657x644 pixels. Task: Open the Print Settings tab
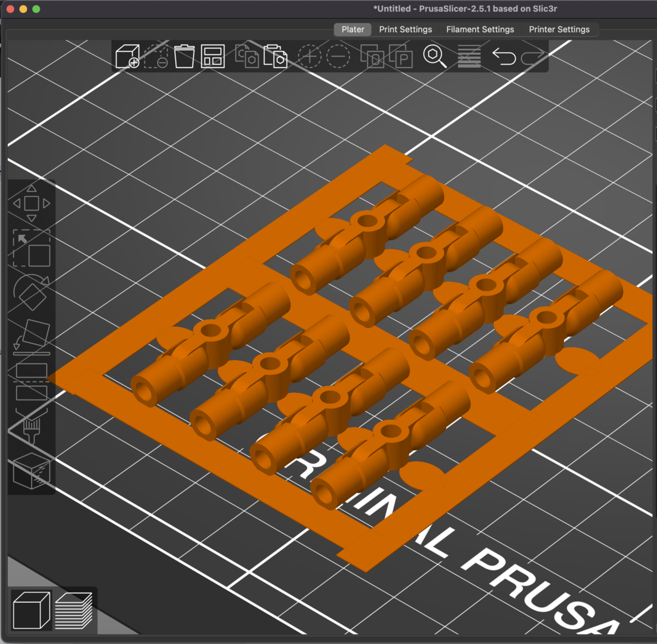pyautogui.click(x=405, y=30)
